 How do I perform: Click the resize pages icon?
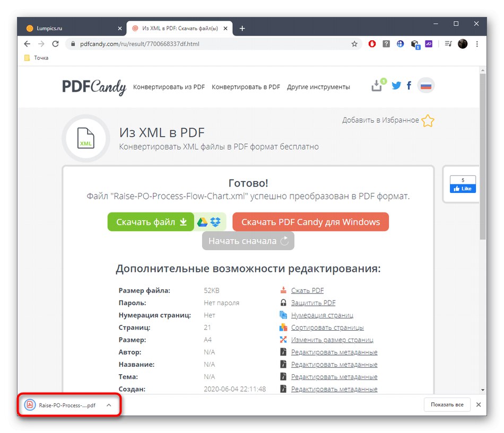pyautogui.click(x=283, y=340)
